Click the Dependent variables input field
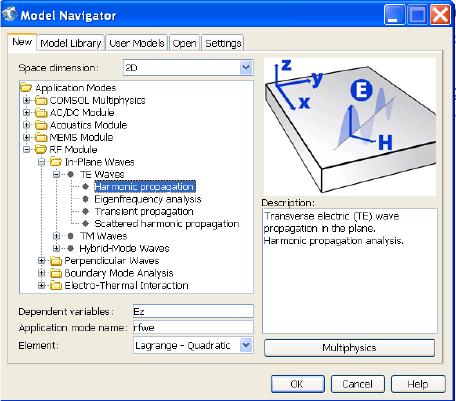The image size is (456, 401). point(193,311)
